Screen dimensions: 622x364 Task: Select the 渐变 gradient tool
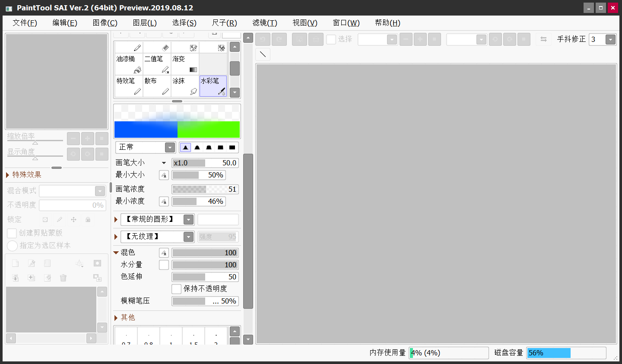pyautogui.click(x=185, y=64)
